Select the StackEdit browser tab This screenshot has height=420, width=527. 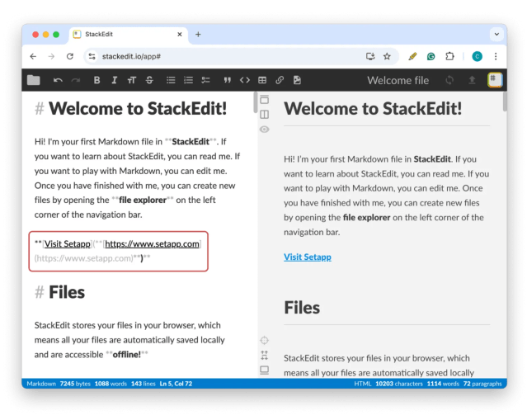(x=129, y=35)
